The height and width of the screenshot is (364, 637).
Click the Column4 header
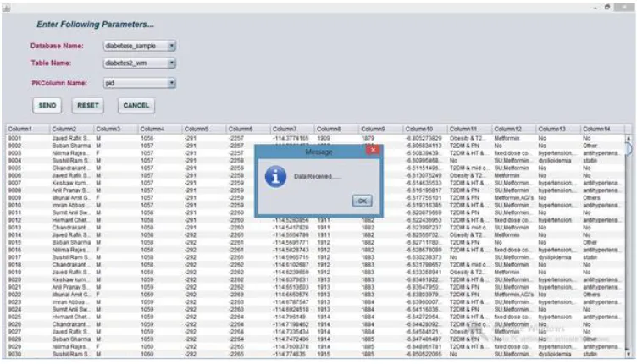click(161, 129)
